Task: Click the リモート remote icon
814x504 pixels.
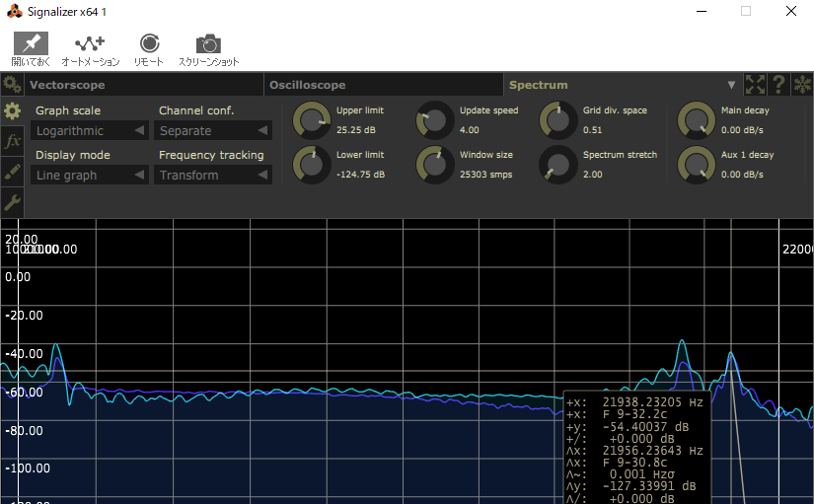Action: (149, 49)
